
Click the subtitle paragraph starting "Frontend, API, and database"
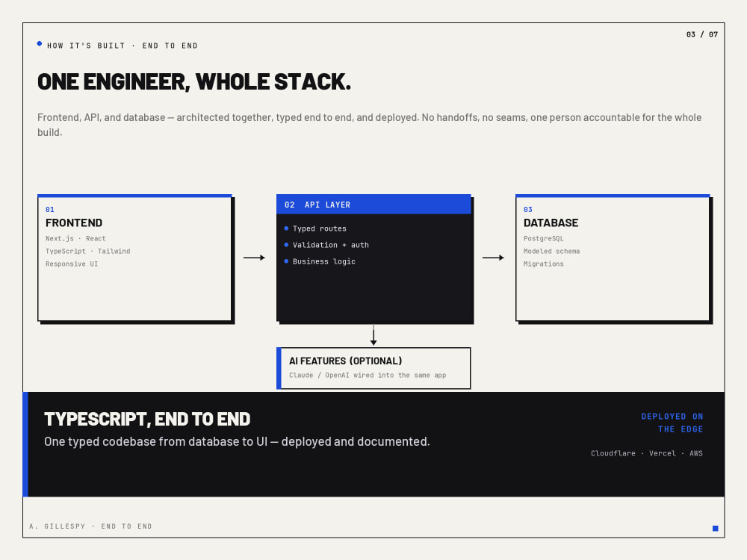(369, 124)
